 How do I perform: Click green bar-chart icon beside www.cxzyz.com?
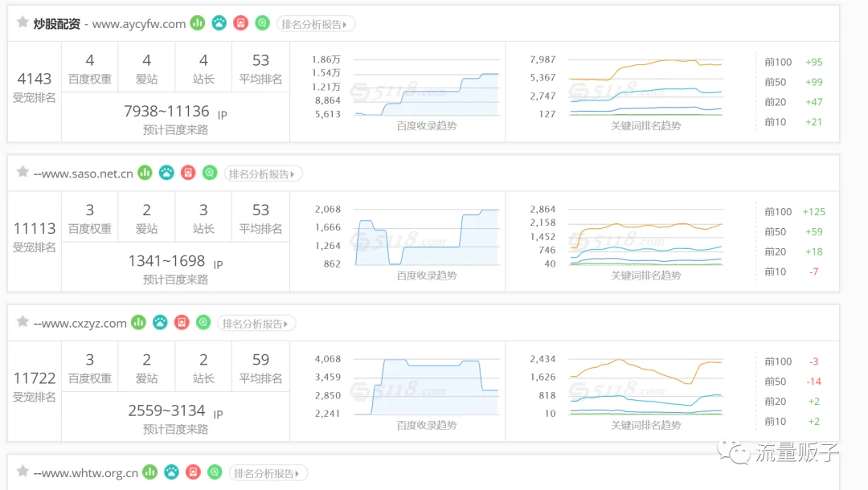[x=138, y=322]
